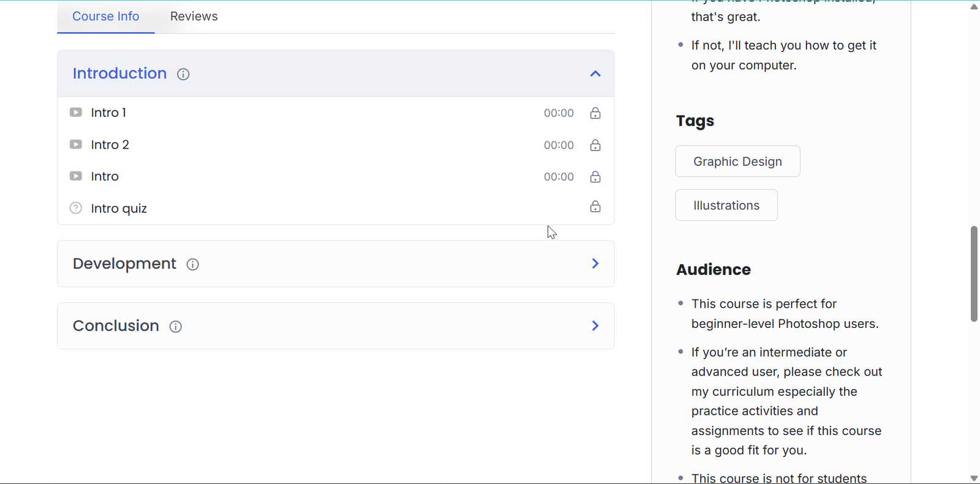The width and height of the screenshot is (980, 484).
Task: Click the 00:00 duration of Intro 1
Action: click(559, 113)
